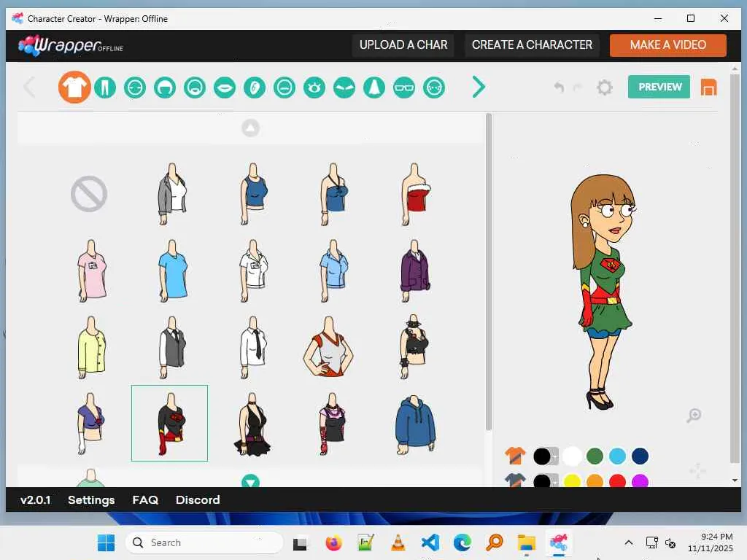Viewport: 747px width, 560px height.
Task: Zoom into the character preview with magnifier
Action: pos(694,415)
